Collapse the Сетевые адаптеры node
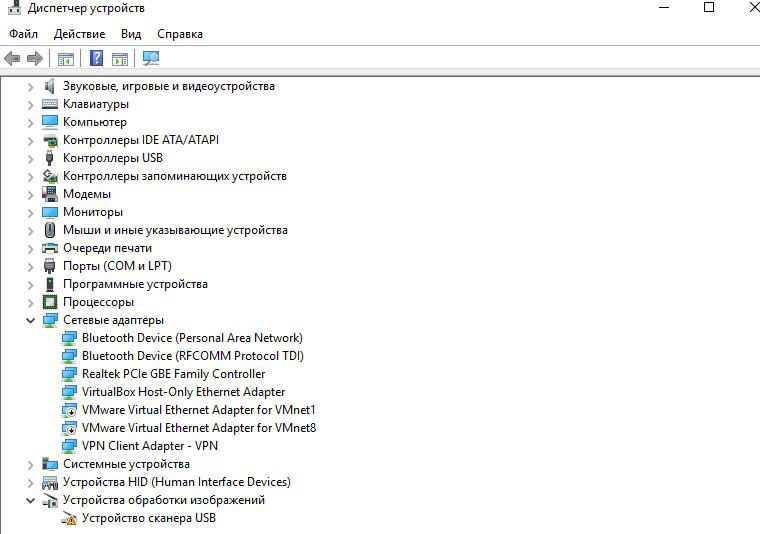Viewport: 760px width, 534px height. 31,320
